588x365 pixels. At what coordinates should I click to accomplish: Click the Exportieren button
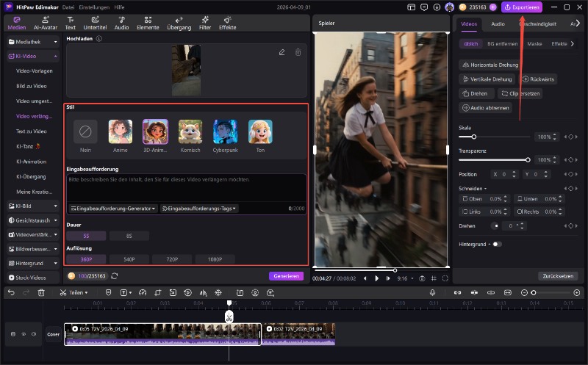click(x=522, y=7)
